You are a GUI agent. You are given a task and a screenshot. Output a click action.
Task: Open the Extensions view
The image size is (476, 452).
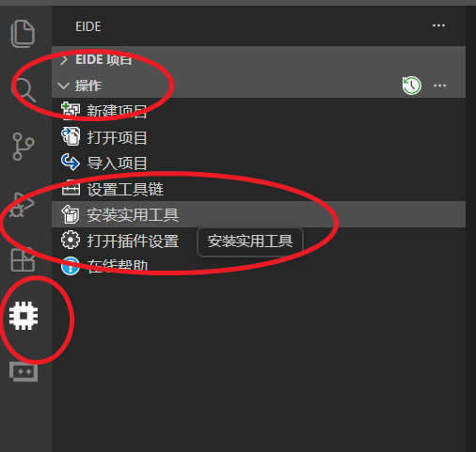pyautogui.click(x=23, y=259)
